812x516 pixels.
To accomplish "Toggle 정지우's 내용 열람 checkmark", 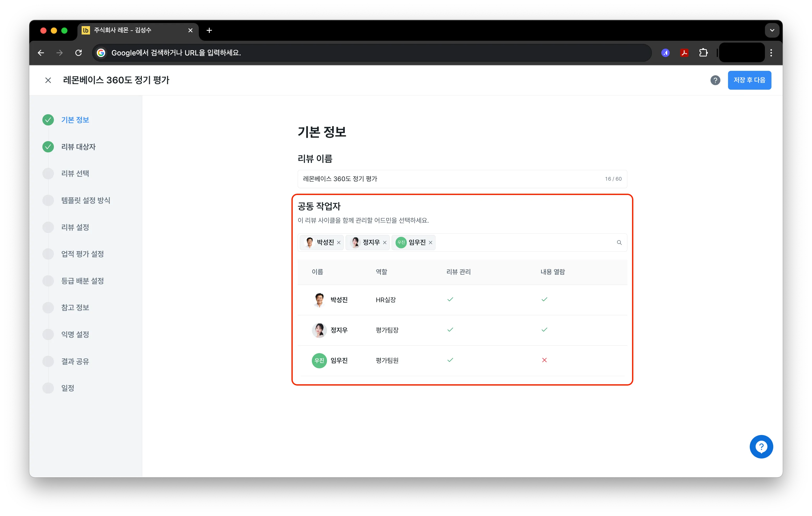I will (x=544, y=330).
